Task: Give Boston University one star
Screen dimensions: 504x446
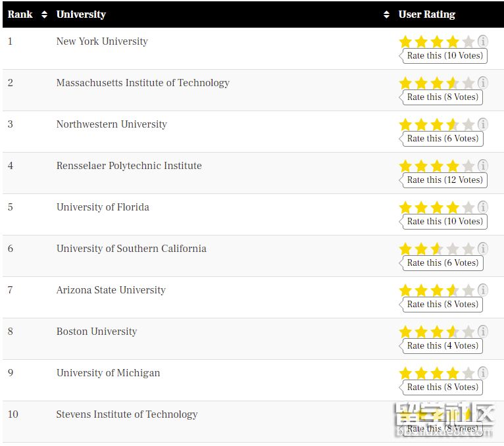Action: (x=405, y=332)
